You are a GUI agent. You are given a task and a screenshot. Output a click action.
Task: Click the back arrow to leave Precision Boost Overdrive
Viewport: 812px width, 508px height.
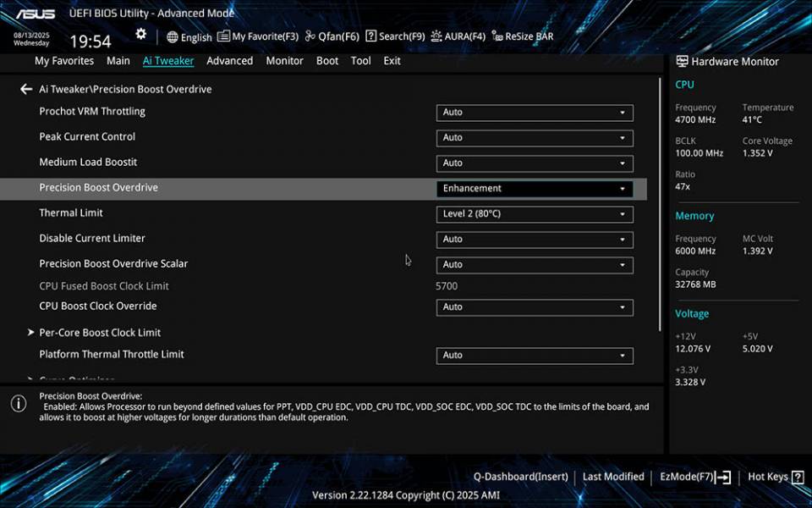25,89
